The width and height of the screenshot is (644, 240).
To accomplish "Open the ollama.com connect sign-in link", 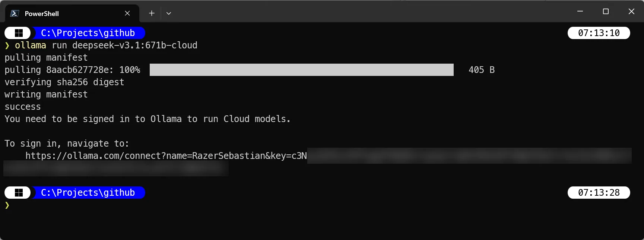I will click(166, 156).
